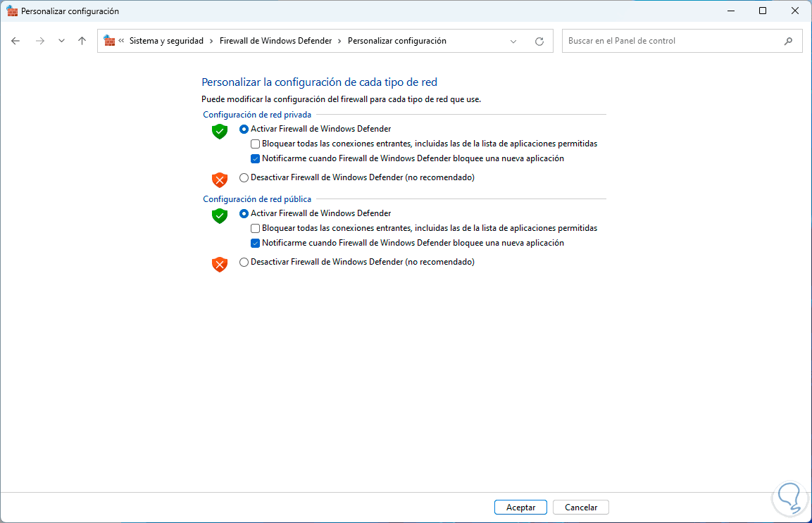This screenshot has width=812, height=523.
Task: Open recent locations chevron beside forward arrow
Action: coord(62,41)
